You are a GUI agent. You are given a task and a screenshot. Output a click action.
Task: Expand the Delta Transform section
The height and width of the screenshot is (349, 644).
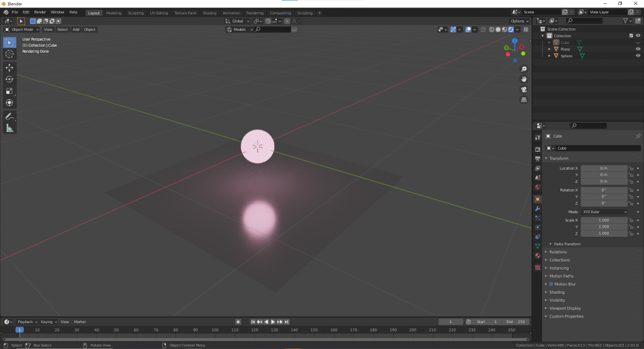(x=567, y=244)
